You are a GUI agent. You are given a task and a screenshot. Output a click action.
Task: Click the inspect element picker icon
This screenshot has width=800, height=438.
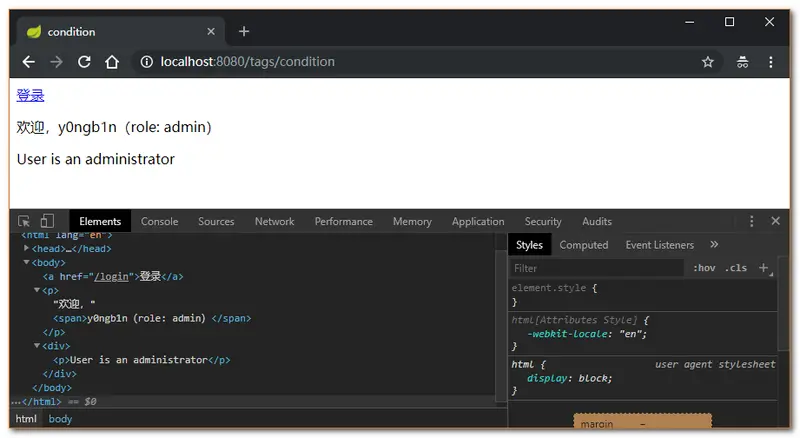(x=25, y=221)
